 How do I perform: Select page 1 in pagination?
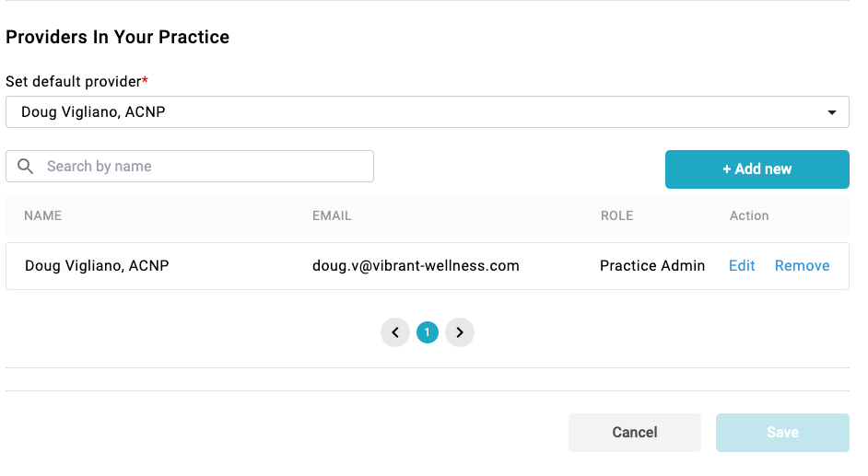(428, 332)
